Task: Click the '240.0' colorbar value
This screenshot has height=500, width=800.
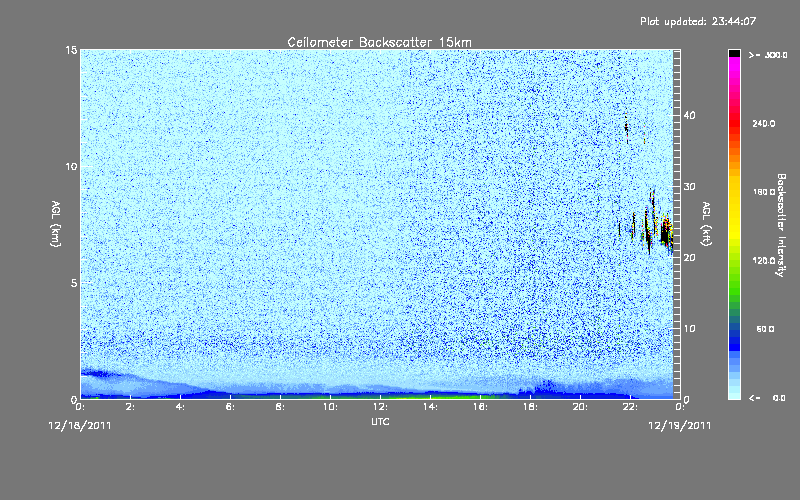Action: pos(764,123)
